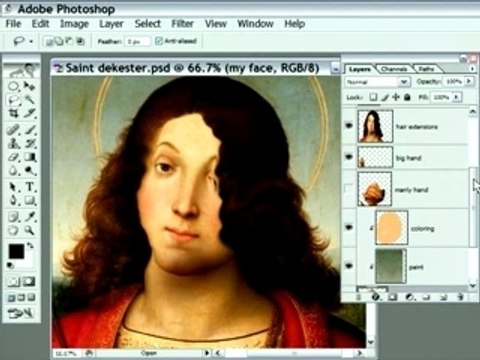
Task: Select the Hand tool
Action: tap(14, 230)
